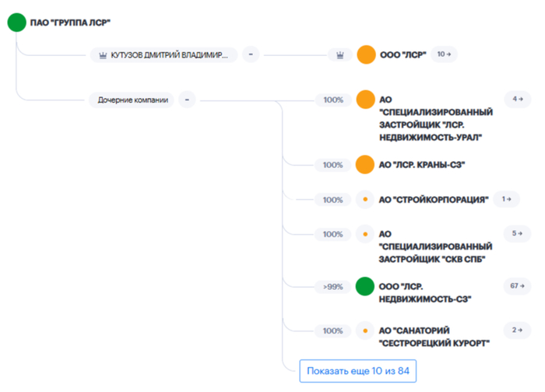
Task: Select the Дочерние компании group label
Action: pos(132,100)
